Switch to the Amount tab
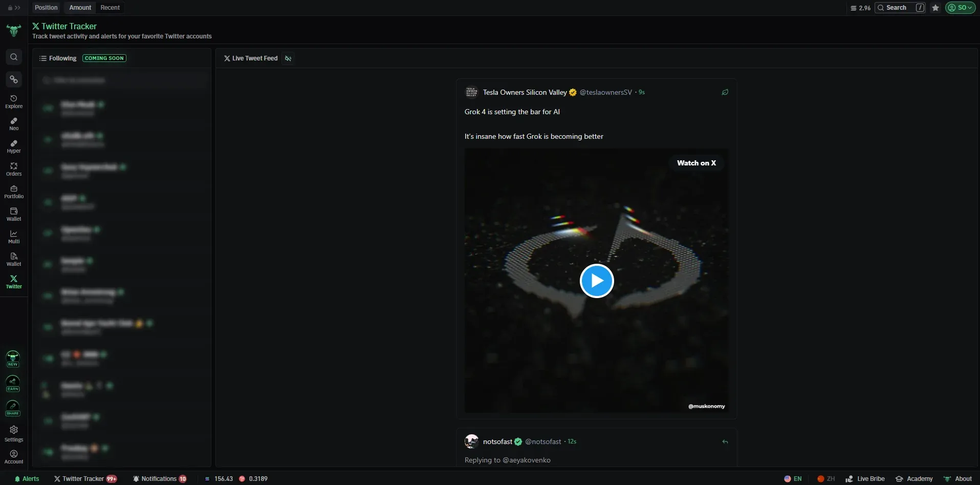The image size is (980, 485). [80, 7]
